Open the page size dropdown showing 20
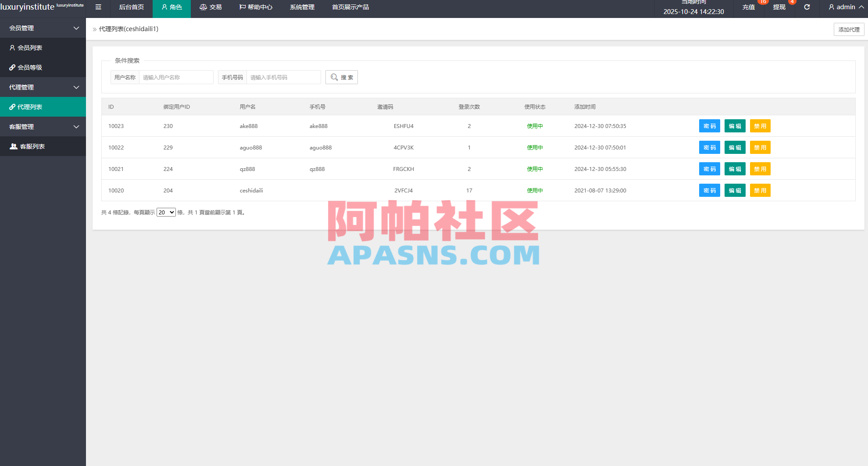868x466 pixels. pos(166,212)
